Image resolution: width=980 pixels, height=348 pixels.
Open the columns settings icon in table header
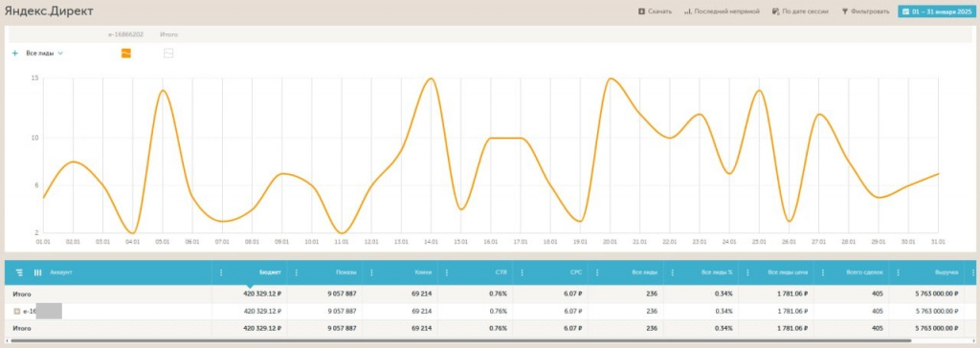37,272
